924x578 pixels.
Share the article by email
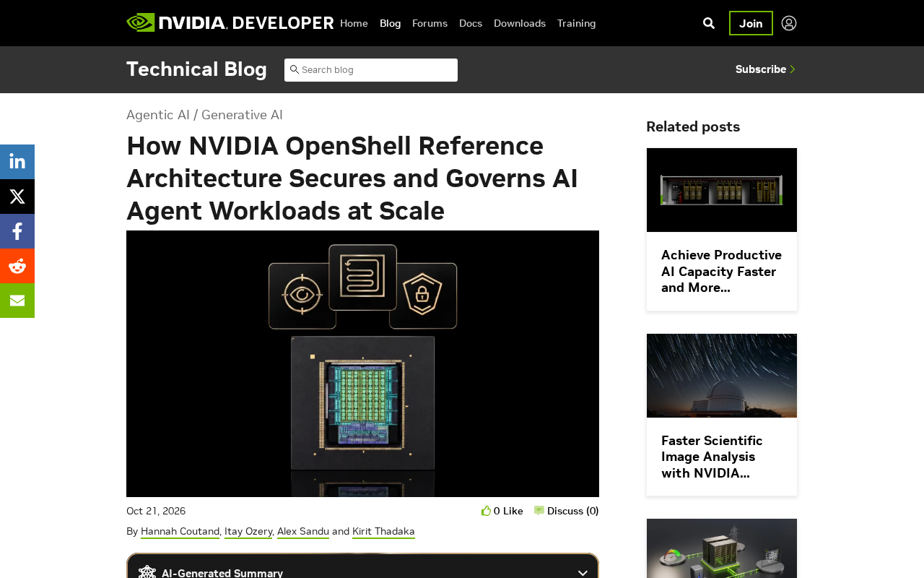(17, 301)
